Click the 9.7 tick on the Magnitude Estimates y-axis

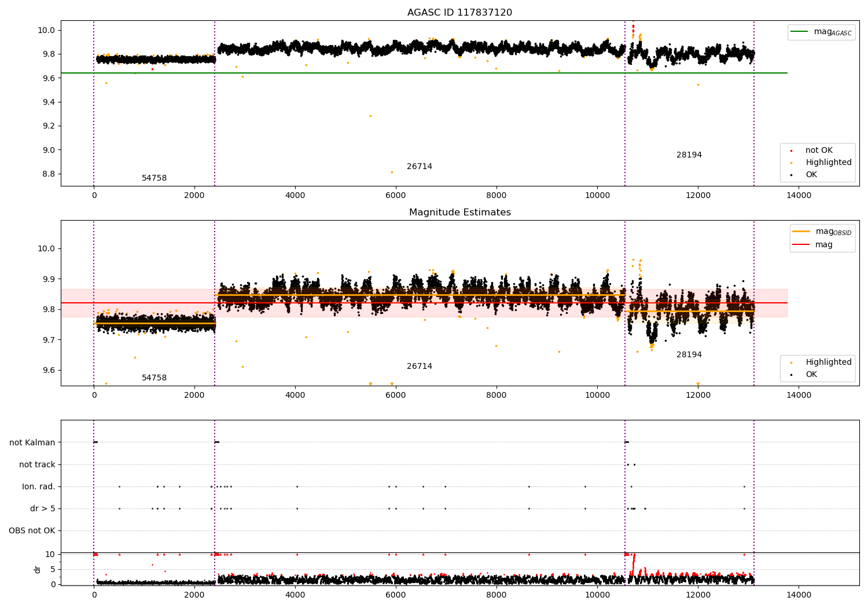click(47, 340)
